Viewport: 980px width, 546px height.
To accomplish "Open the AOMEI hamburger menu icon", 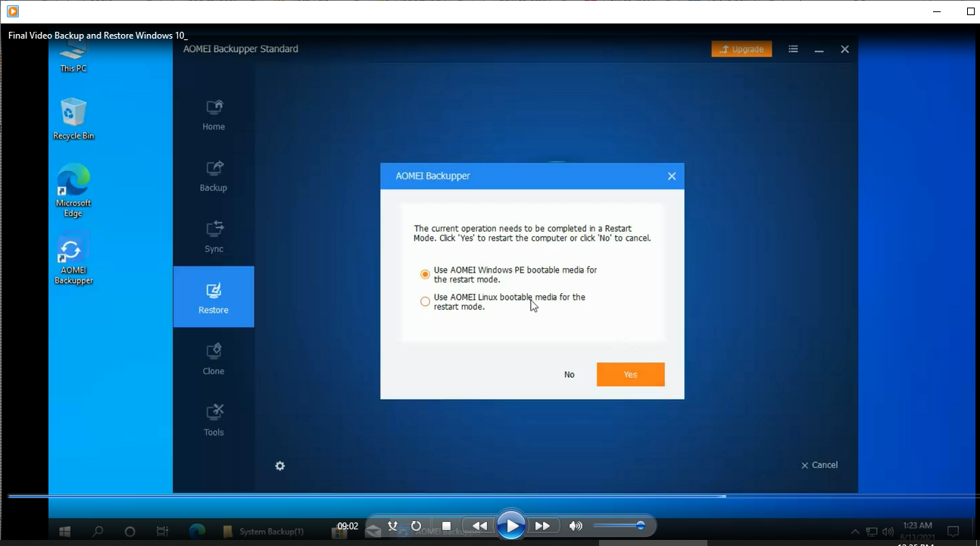I will tap(793, 49).
